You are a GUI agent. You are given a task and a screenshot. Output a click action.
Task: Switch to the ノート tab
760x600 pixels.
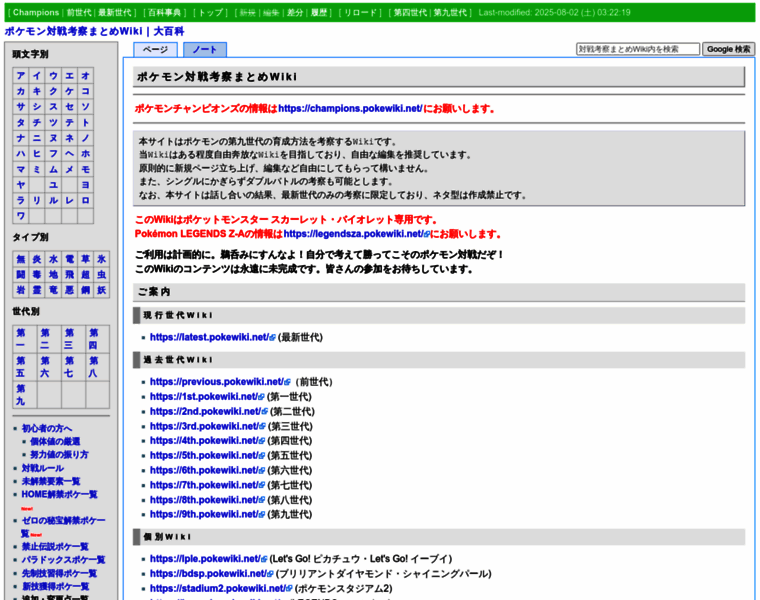205,49
